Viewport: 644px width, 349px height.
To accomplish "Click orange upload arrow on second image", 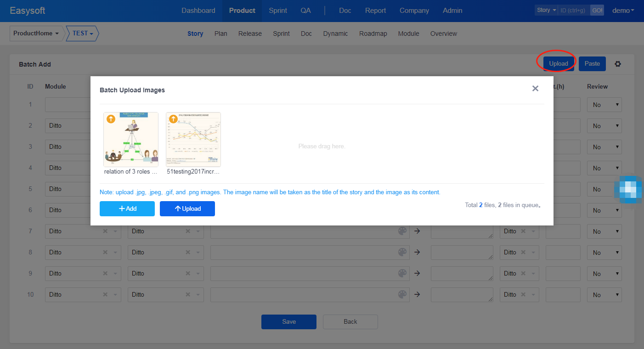I will coord(173,119).
